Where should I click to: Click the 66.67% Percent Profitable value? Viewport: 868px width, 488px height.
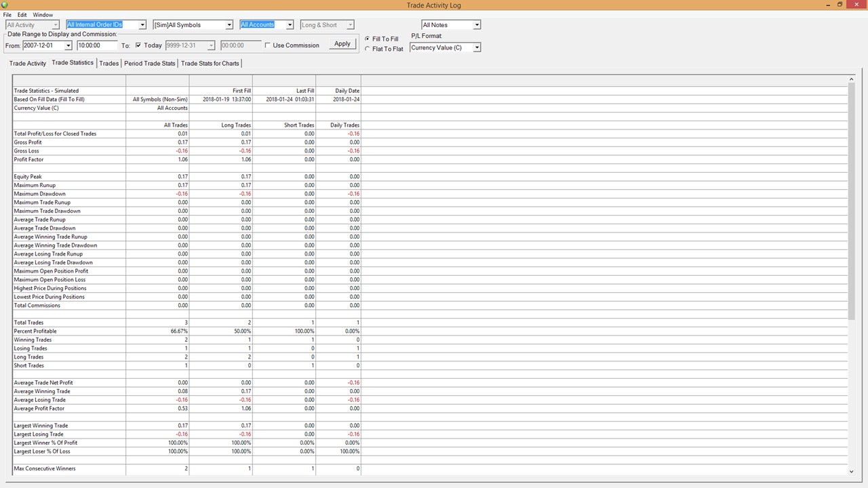click(179, 331)
